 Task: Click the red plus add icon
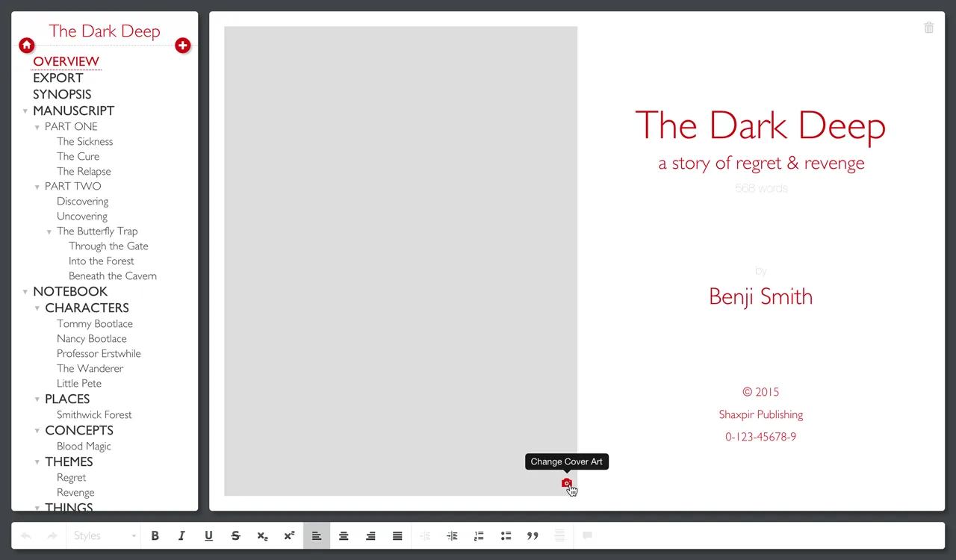pyautogui.click(x=182, y=46)
